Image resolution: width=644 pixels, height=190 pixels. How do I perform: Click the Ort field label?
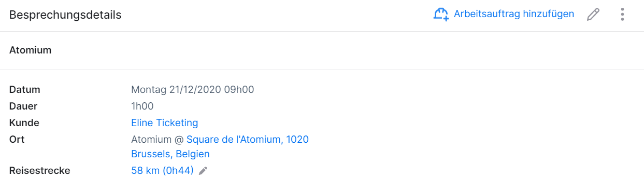click(17, 140)
